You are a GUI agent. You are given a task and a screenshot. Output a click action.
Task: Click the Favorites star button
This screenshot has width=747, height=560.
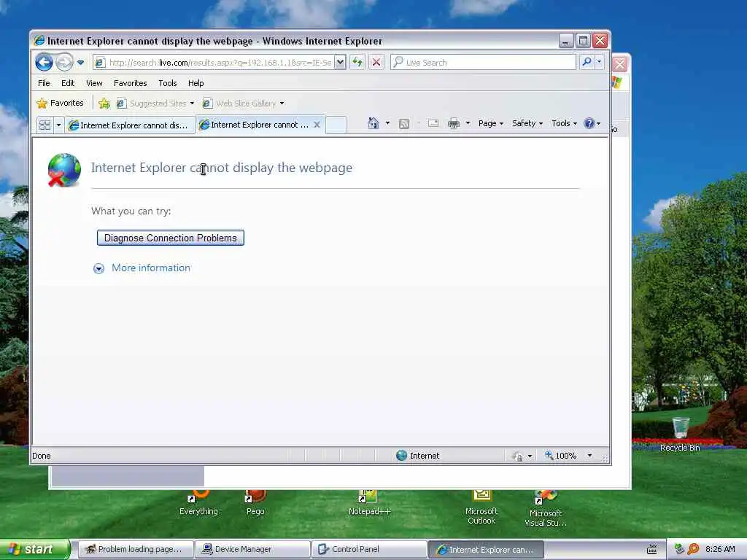tap(60, 103)
